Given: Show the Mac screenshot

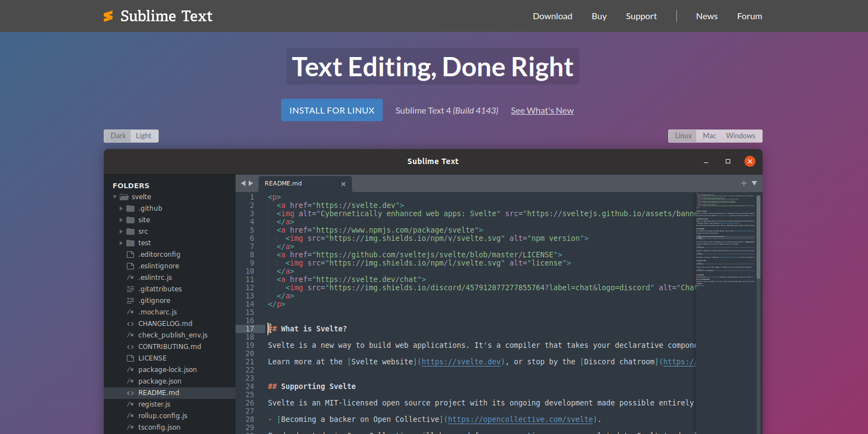Looking at the screenshot, I should (x=709, y=136).
